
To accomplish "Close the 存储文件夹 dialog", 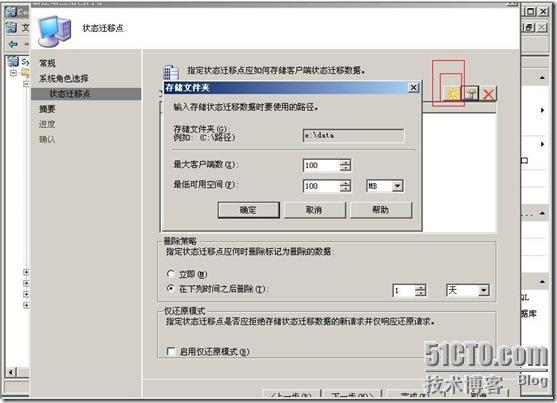I will coord(413,87).
